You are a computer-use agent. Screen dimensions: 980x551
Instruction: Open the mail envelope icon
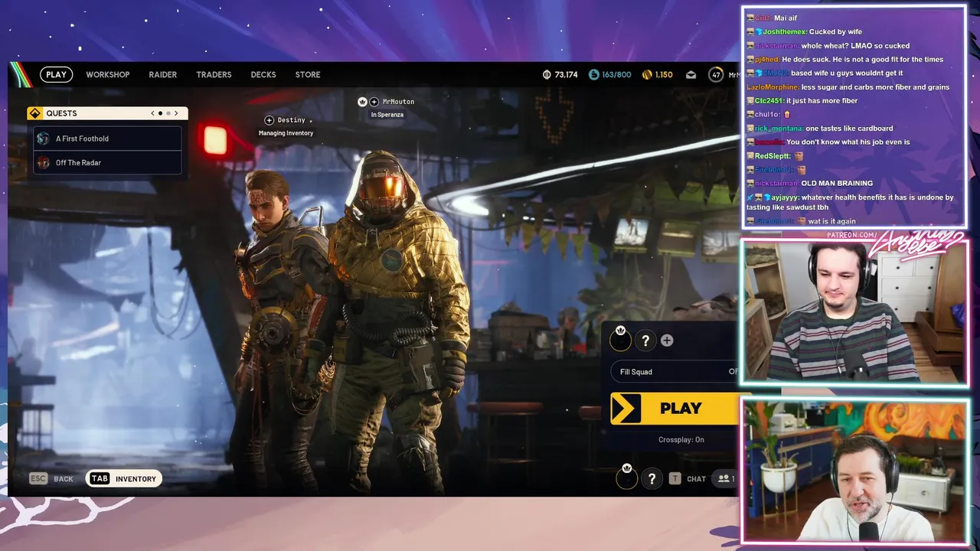coord(691,74)
